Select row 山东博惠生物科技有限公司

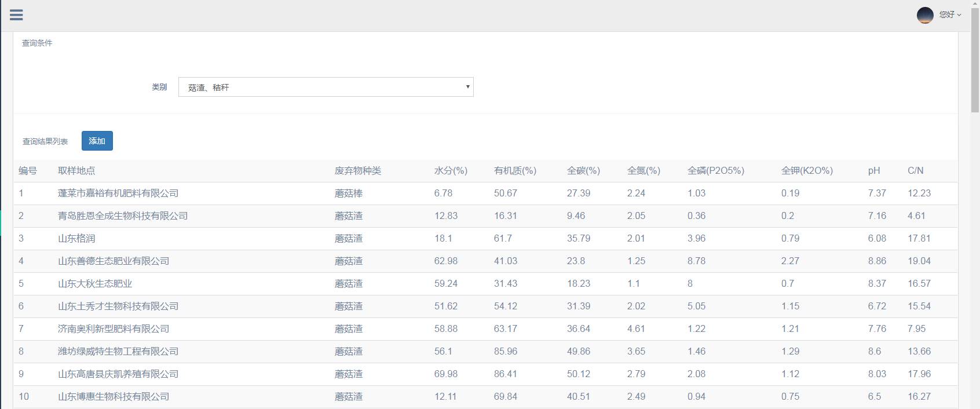[x=114, y=397]
